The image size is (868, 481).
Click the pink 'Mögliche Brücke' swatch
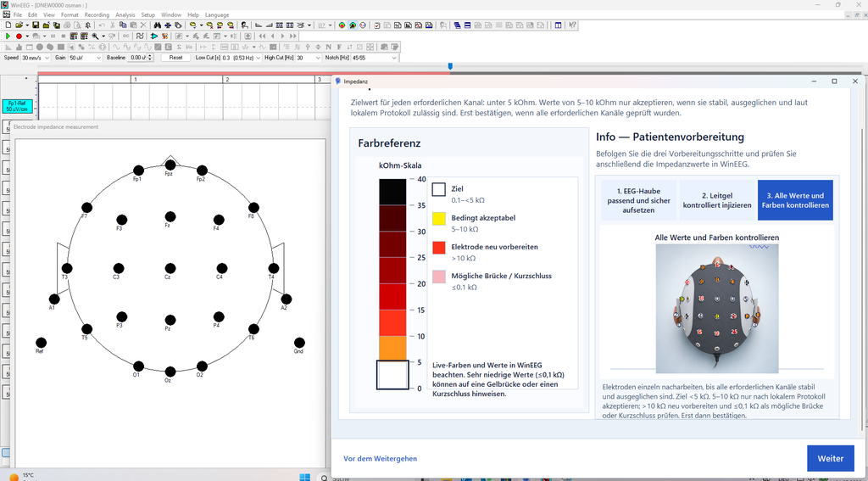point(438,276)
